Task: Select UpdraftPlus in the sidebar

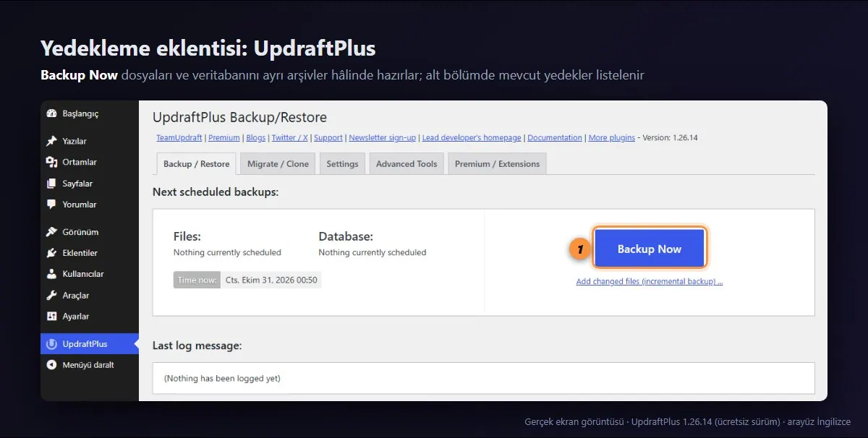Action: pos(90,344)
